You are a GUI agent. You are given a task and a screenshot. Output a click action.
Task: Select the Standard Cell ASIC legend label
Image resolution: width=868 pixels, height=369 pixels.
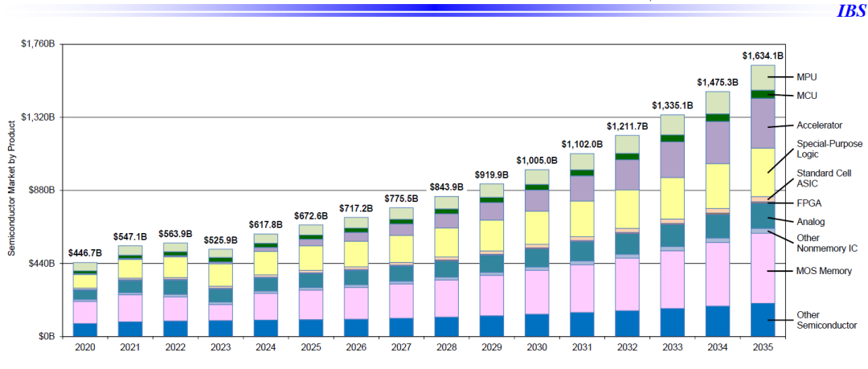coord(823,178)
